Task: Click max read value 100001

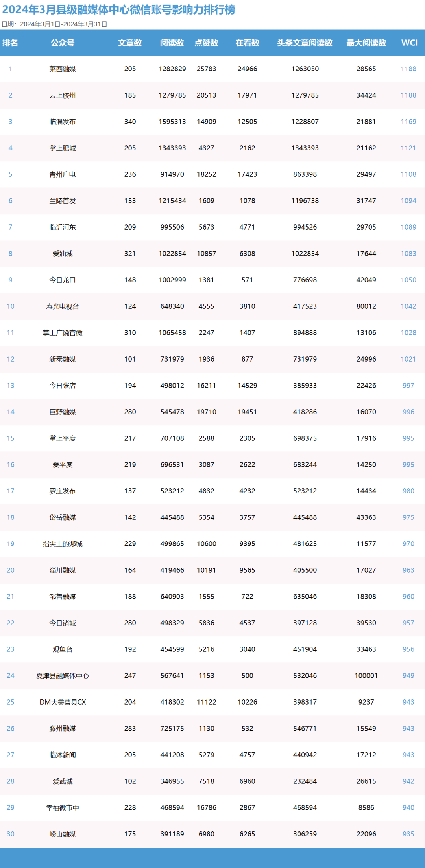Action: [x=366, y=676]
